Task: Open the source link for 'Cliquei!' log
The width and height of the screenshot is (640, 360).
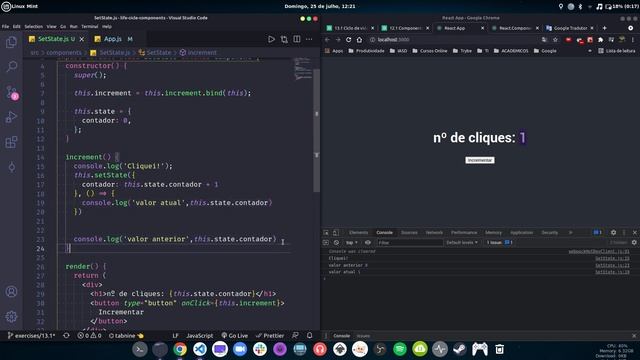Action: (612, 258)
